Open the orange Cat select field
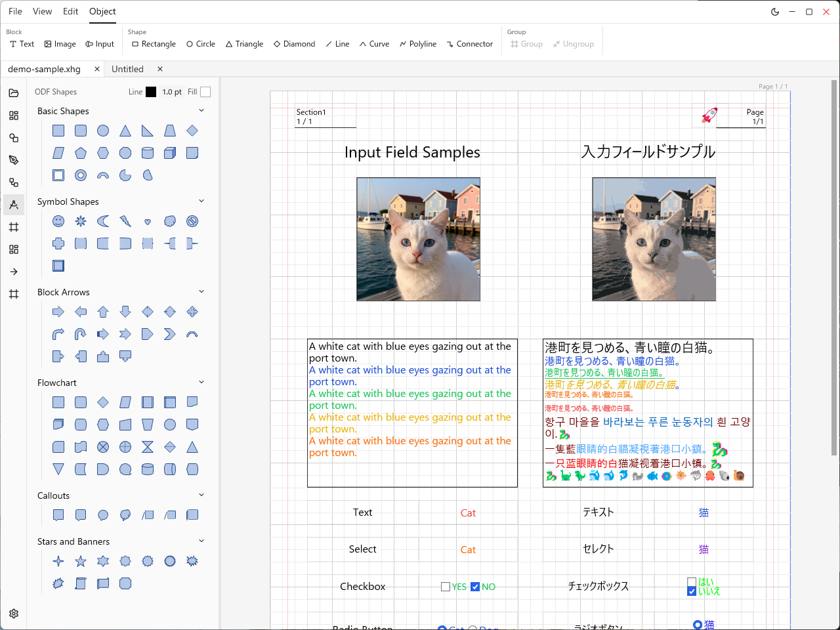 (468, 549)
